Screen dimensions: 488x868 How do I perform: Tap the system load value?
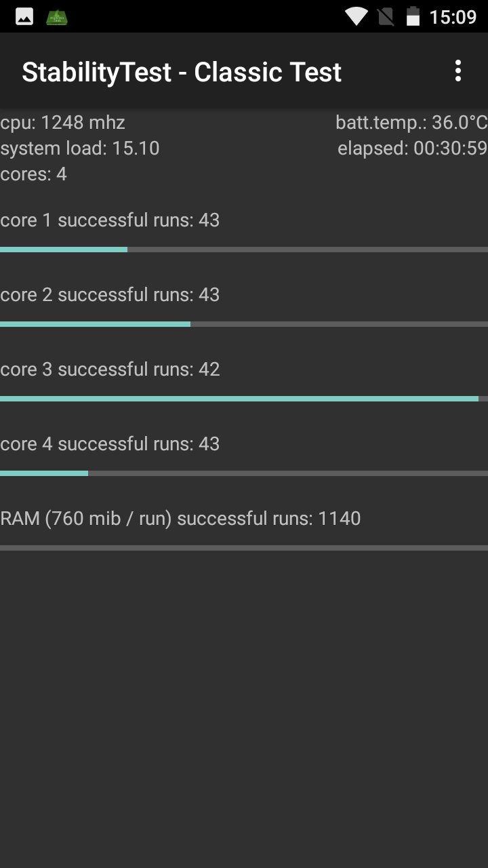click(x=80, y=149)
